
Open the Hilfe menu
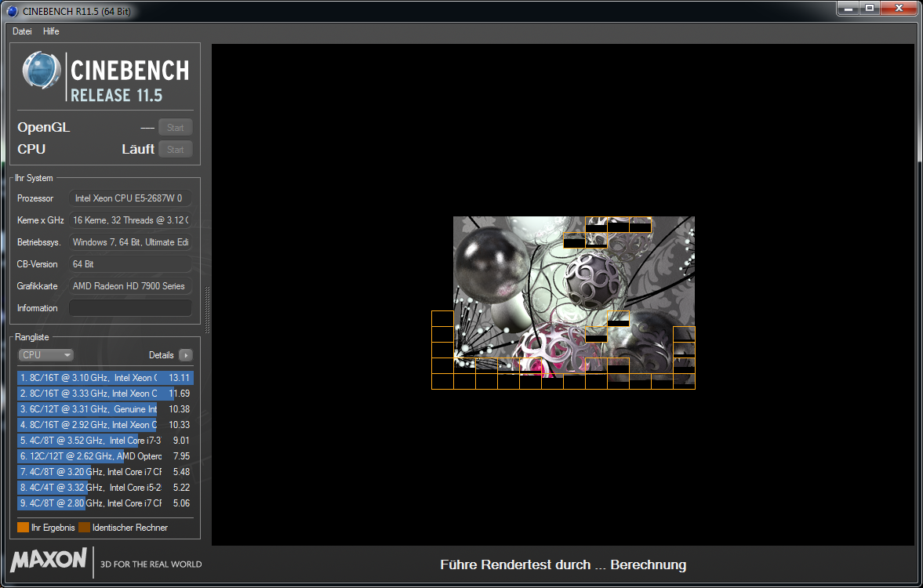pos(51,31)
